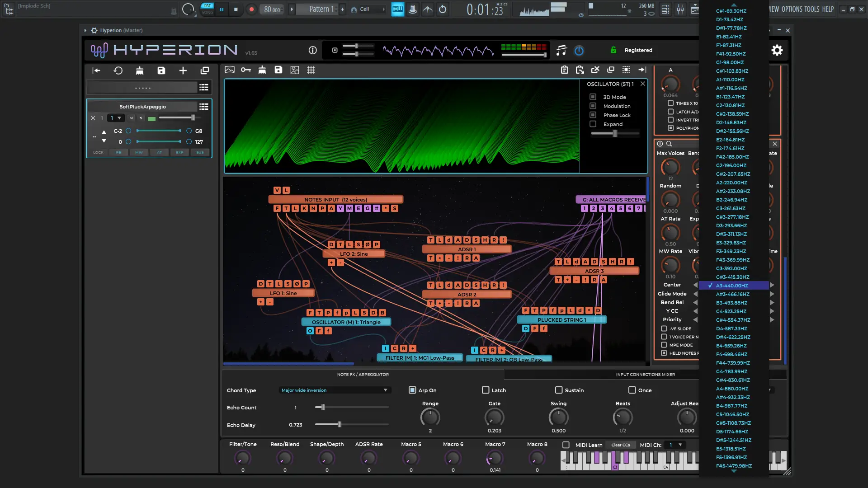Image resolution: width=868 pixels, height=488 pixels.
Task: Click the reload arrow icon in layer toolbar
Action: [118, 70]
